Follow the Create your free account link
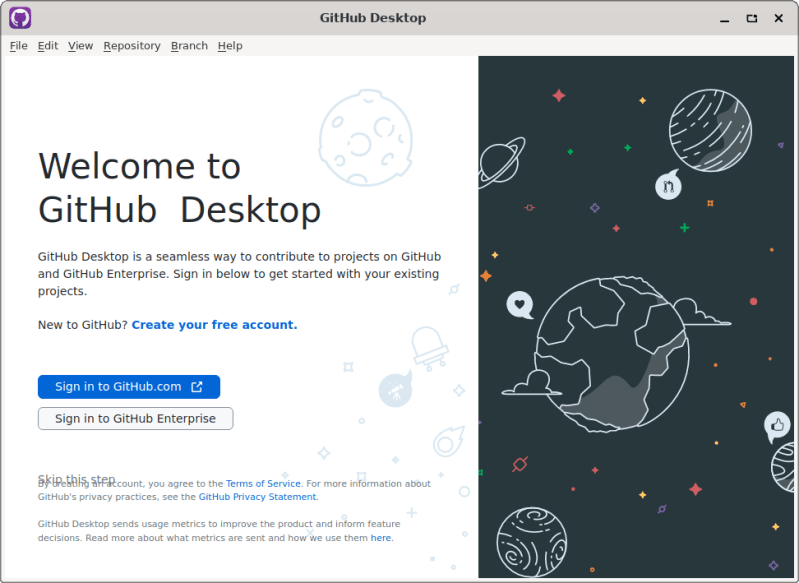 [x=215, y=325]
